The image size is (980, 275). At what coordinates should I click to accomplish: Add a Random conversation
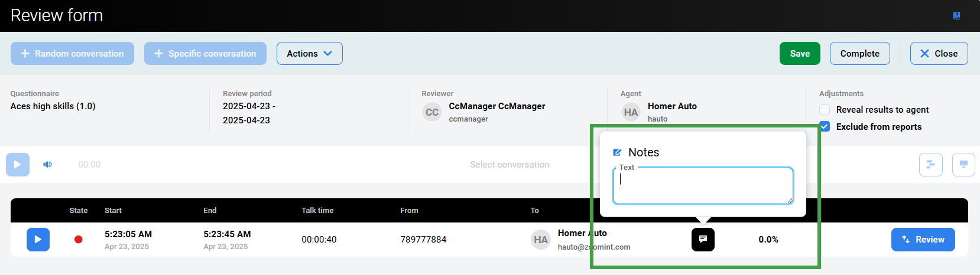click(x=72, y=54)
